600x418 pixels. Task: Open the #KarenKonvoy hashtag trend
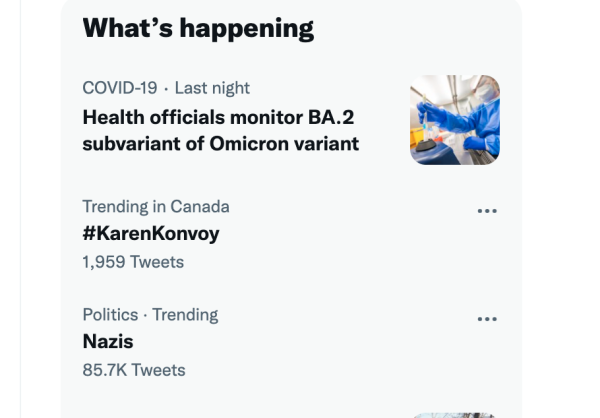(x=150, y=234)
